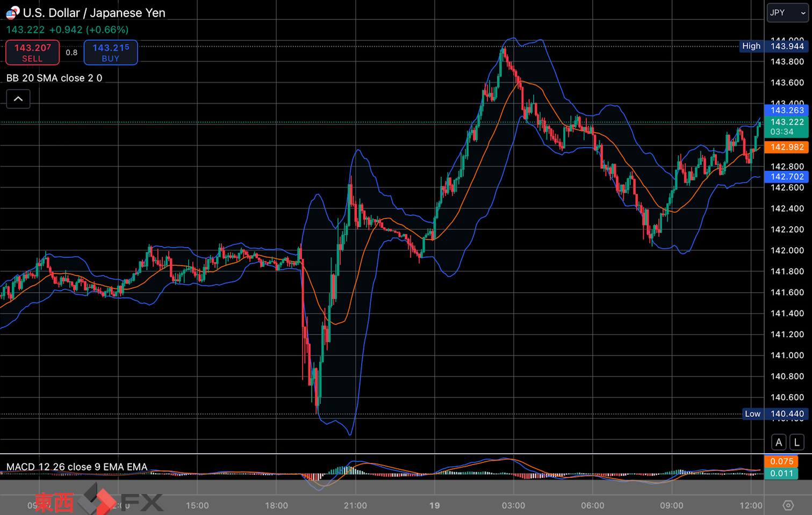This screenshot has height=515, width=812.
Task: Click the spread value 0.8 label
Action: click(x=71, y=53)
